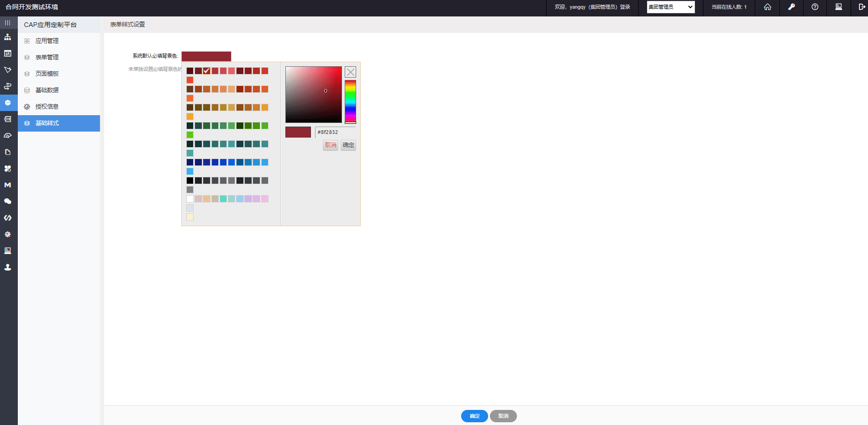868x425 pixels.
Task: Close the color picker with X button
Action: [350, 72]
